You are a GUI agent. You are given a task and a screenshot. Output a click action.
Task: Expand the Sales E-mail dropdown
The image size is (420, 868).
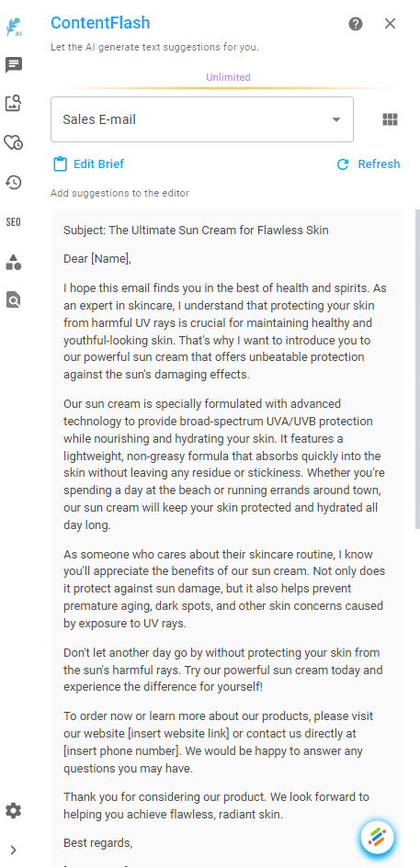tap(202, 119)
